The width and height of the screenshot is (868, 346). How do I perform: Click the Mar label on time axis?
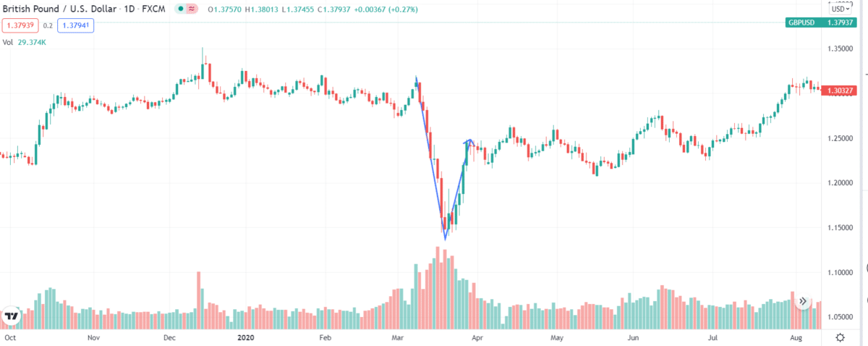point(399,337)
